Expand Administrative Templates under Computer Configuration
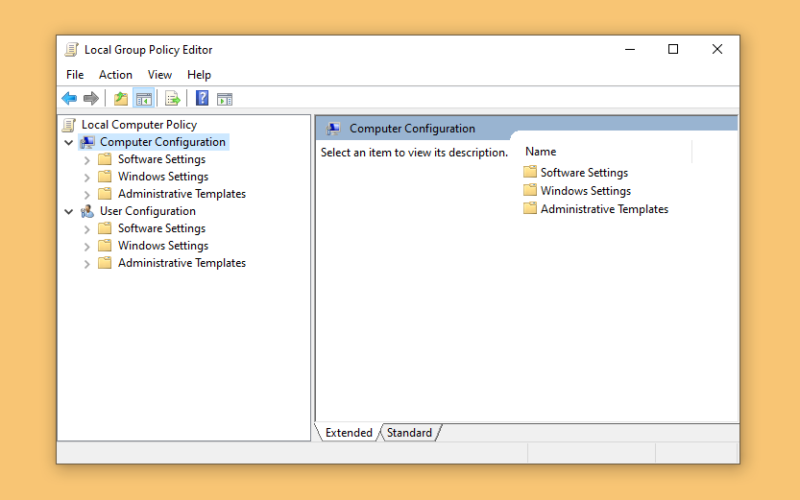800x500 pixels. (87, 195)
